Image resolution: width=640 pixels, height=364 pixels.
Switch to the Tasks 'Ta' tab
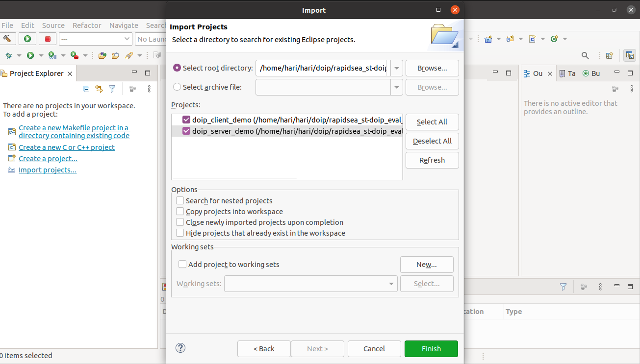567,73
